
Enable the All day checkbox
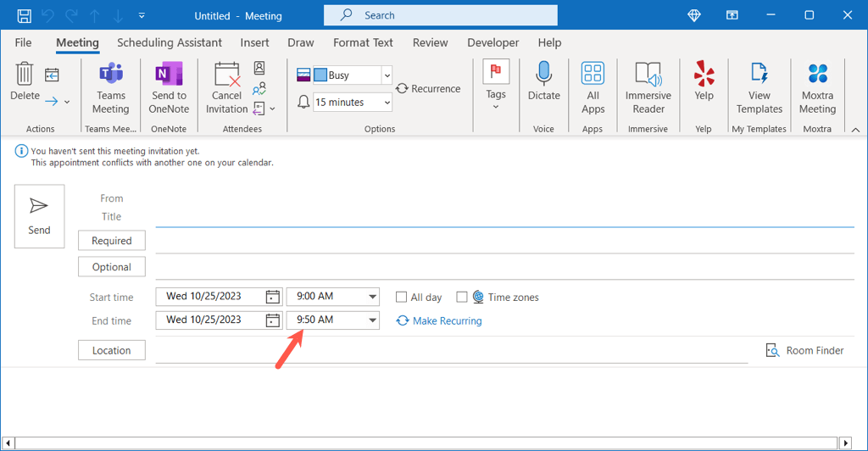coord(402,298)
